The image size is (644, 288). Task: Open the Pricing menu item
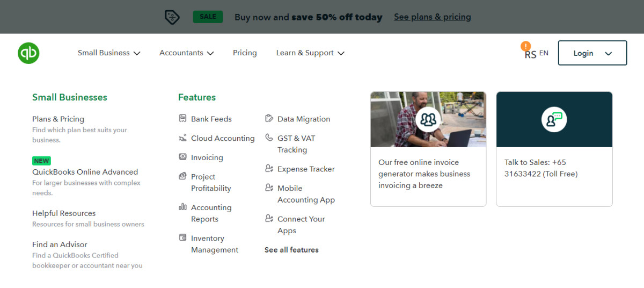coord(245,53)
